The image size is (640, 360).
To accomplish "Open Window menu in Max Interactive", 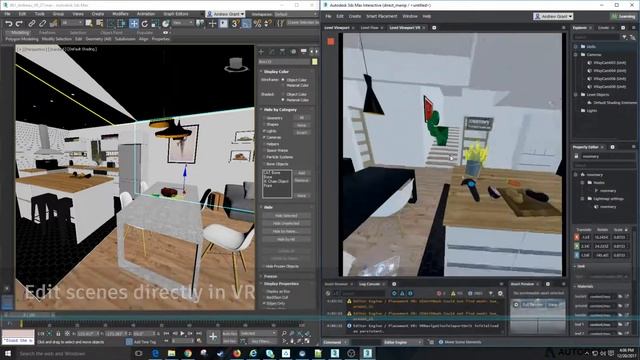I will (410, 16).
